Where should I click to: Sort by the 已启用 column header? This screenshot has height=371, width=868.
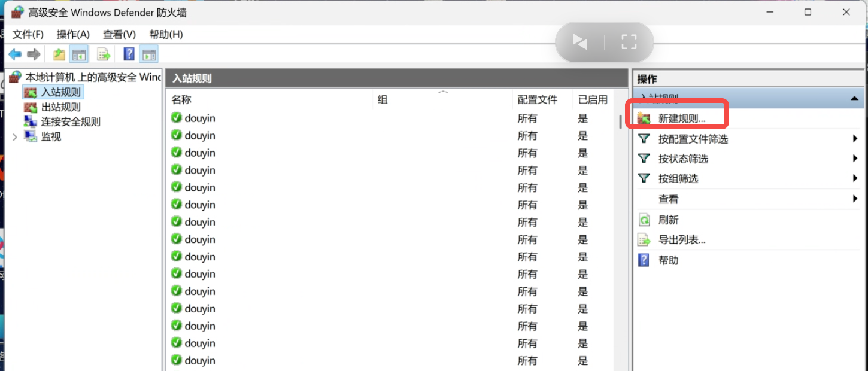point(593,99)
